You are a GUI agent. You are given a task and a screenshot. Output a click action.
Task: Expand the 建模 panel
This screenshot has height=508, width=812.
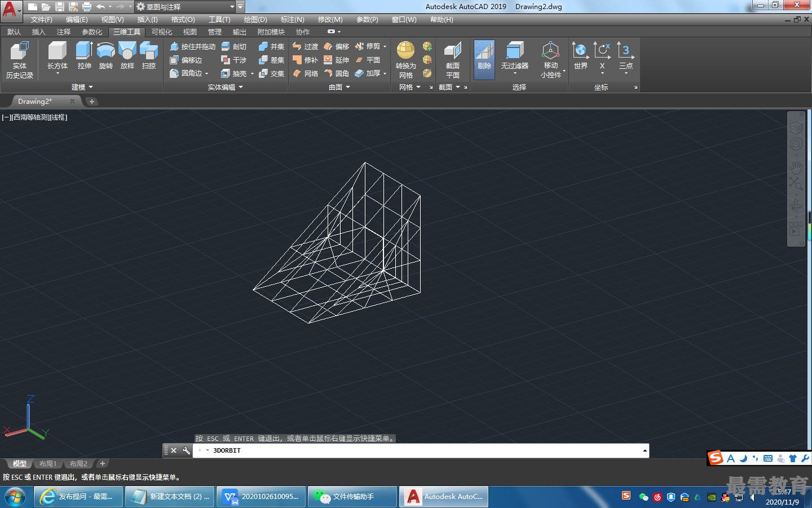[x=82, y=87]
